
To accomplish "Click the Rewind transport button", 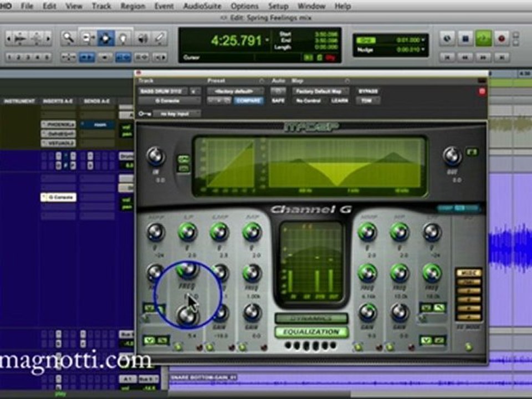I will 465,57.
